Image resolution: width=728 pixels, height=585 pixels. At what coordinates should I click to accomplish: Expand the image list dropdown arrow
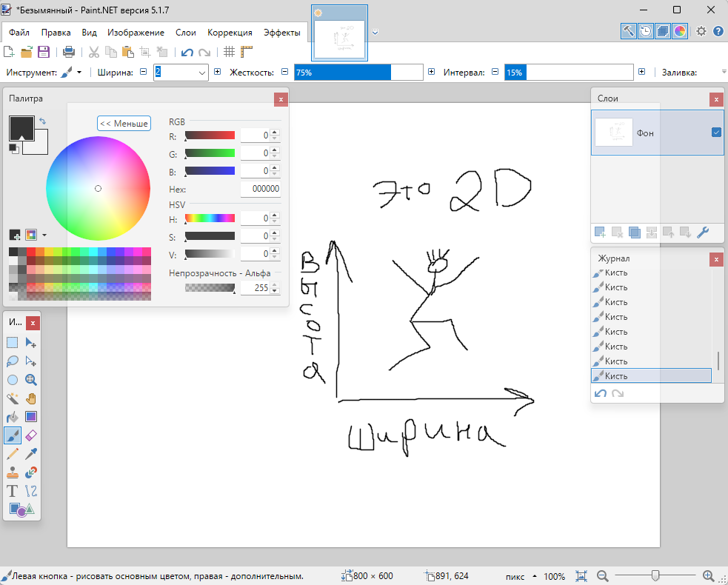pyautogui.click(x=375, y=32)
